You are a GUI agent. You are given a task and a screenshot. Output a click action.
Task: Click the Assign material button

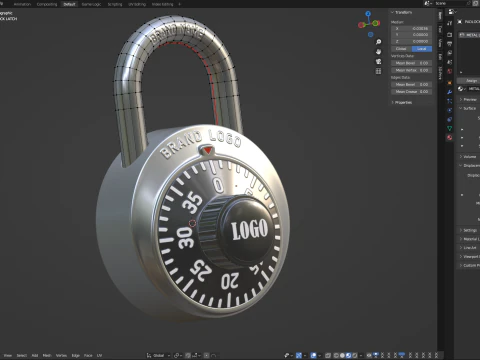click(471, 81)
